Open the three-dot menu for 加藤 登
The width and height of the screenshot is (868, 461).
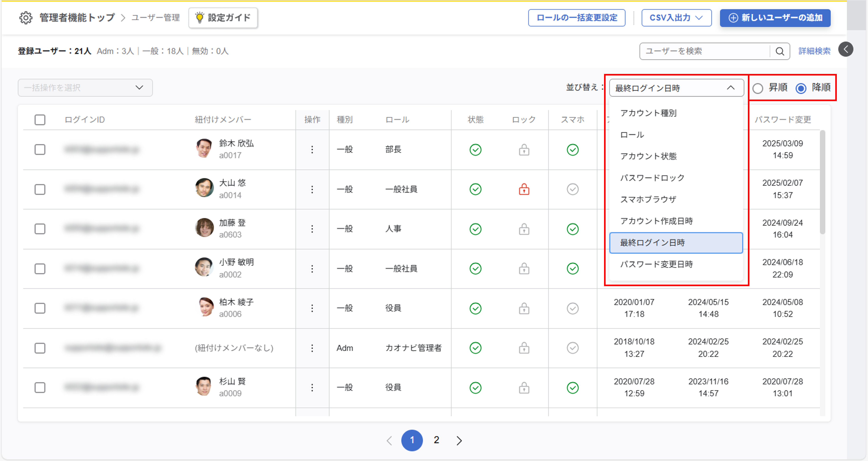pos(312,229)
